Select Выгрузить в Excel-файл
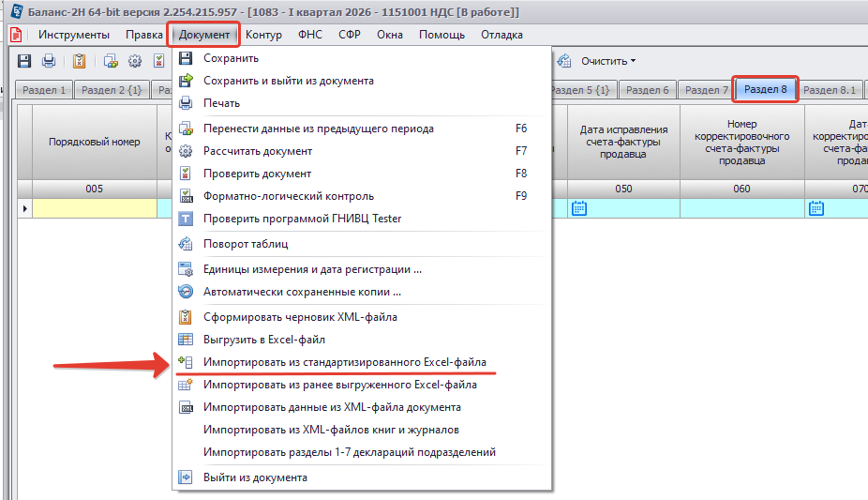This screenshot has width=868, height=500. point(263,340)
